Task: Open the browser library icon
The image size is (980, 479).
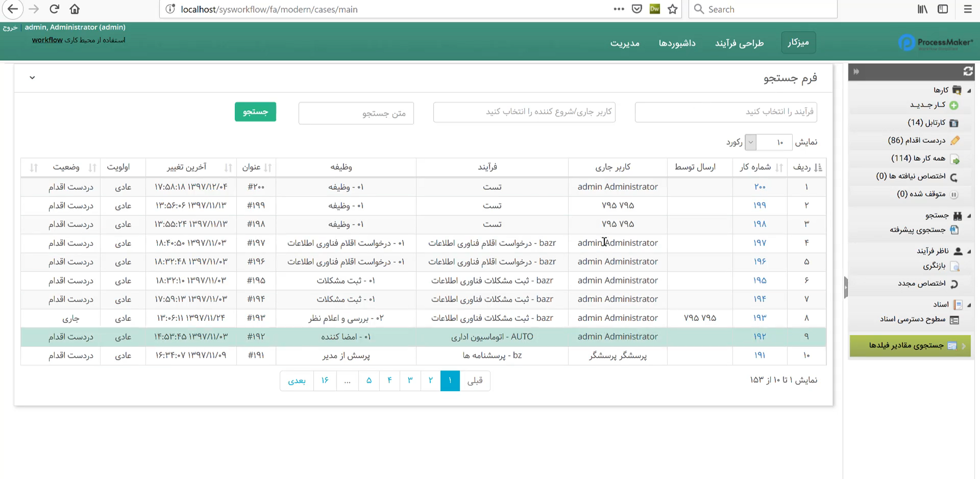Action: (x=922, y=9)
